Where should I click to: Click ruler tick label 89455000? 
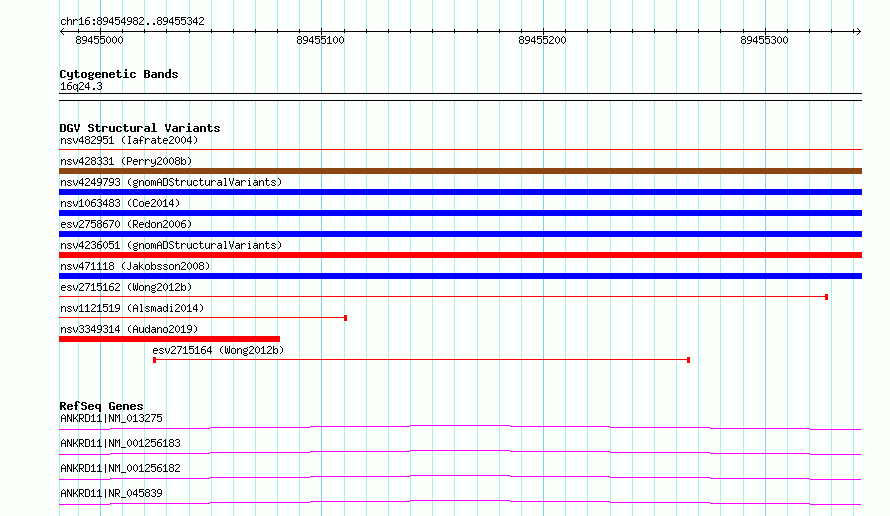pyautogui.click(x=99, y=40)
